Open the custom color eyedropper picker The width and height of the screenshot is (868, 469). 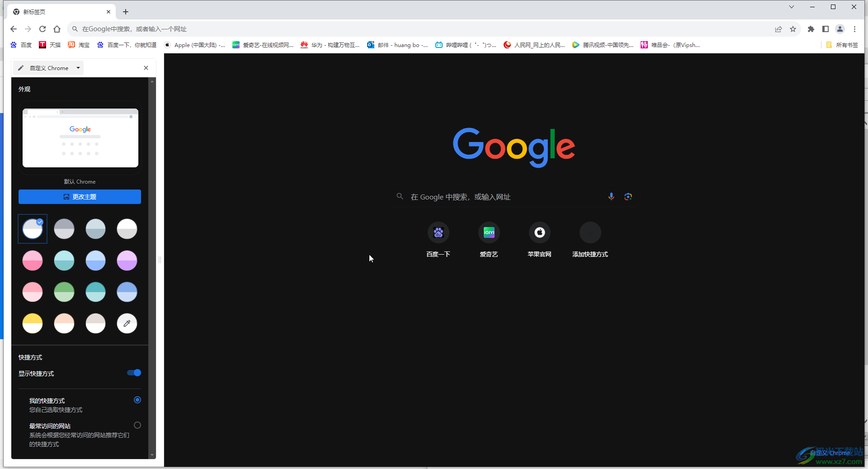click(127, 323)
